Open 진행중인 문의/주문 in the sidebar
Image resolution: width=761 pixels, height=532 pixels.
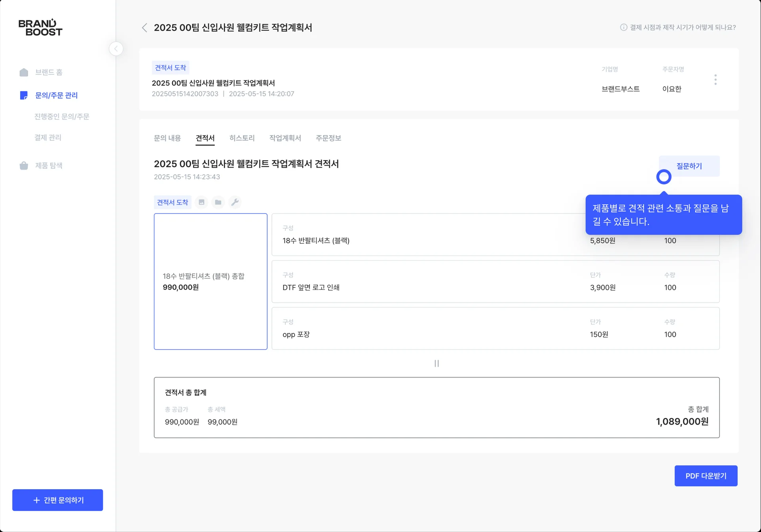61,116
